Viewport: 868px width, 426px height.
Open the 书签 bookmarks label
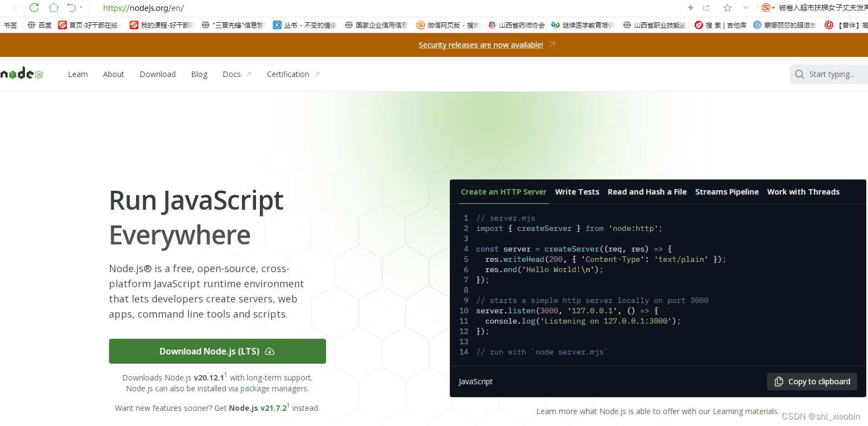(x=10, y=25)
